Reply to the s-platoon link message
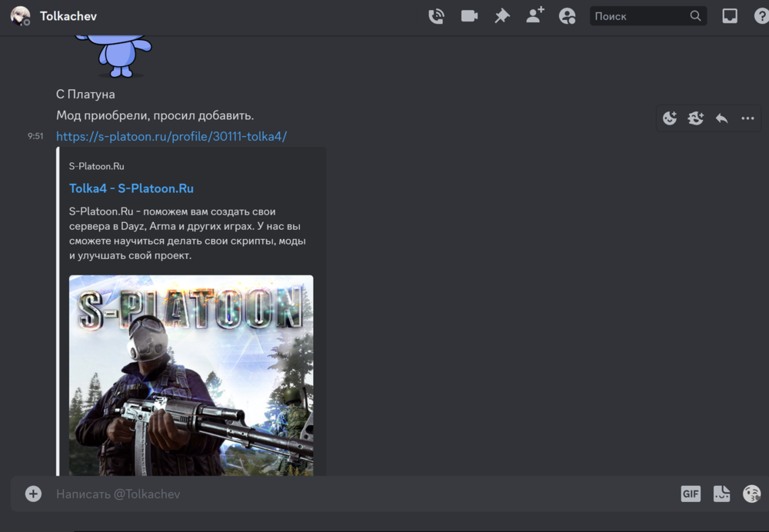Image resolution: width=769 pixels, height=532 pixels. 721,118
